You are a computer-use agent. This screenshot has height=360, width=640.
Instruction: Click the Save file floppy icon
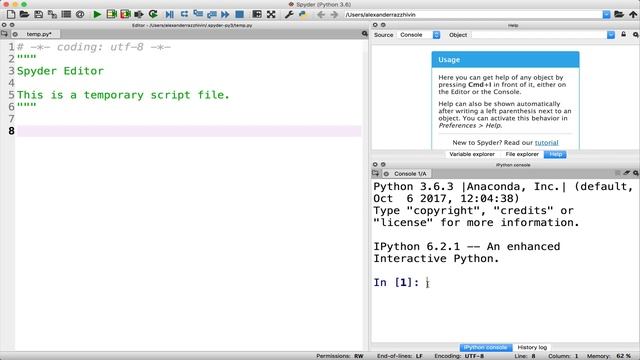38,15
